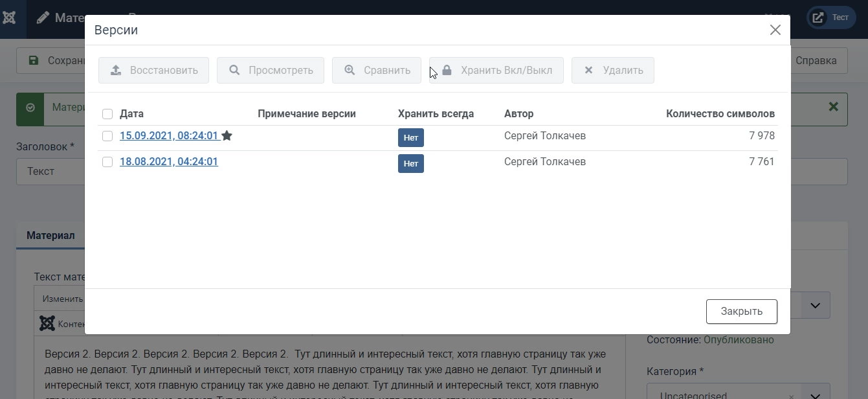Viewport: 868px width, 399px height.
Task: Click upload icon on Восстановить
Action: [116, 70]
